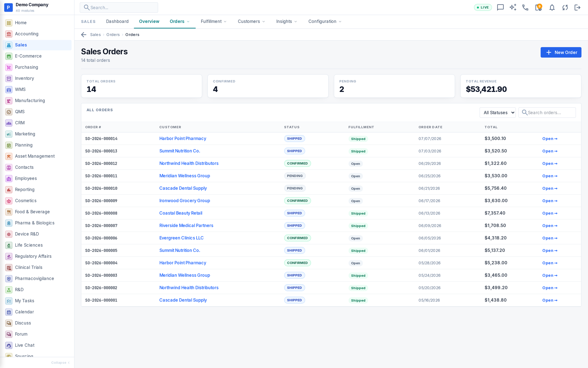Open Harbor Point Pharmacy on order 000014
Screen dimensions: 588x368
pyautogui.click(x=183, y=139)
